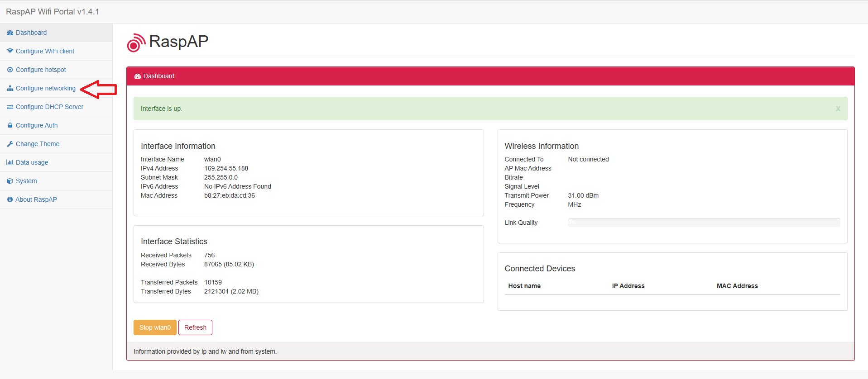
Task: Open Configure DHCP Server
Action: click(x=56, y=107)
